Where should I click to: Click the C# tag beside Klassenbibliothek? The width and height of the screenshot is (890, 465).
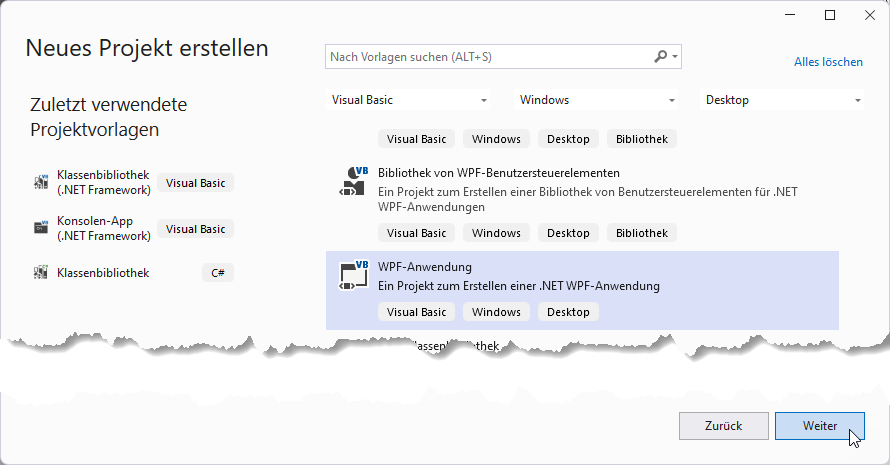click(x=218, y=273)
